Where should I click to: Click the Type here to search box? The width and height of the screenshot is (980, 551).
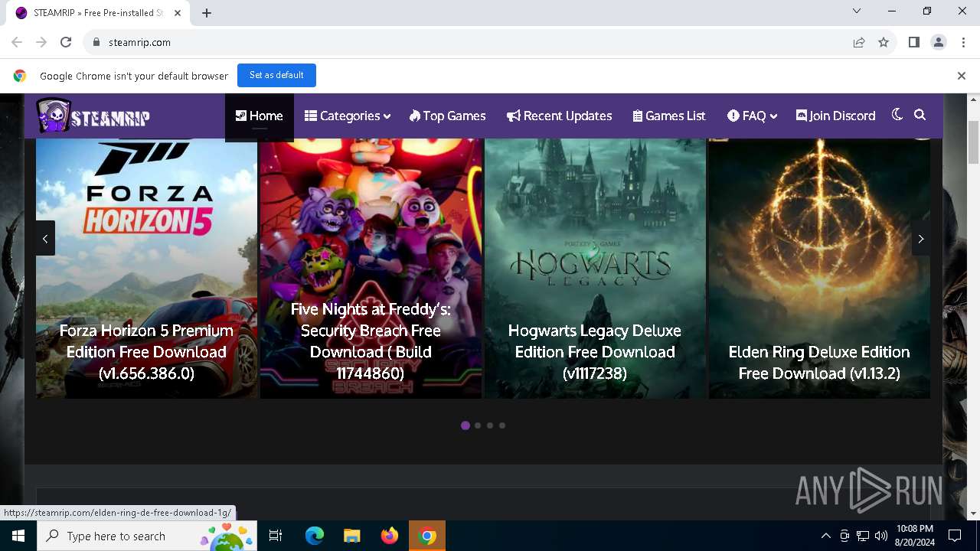(x=148, y=536)
